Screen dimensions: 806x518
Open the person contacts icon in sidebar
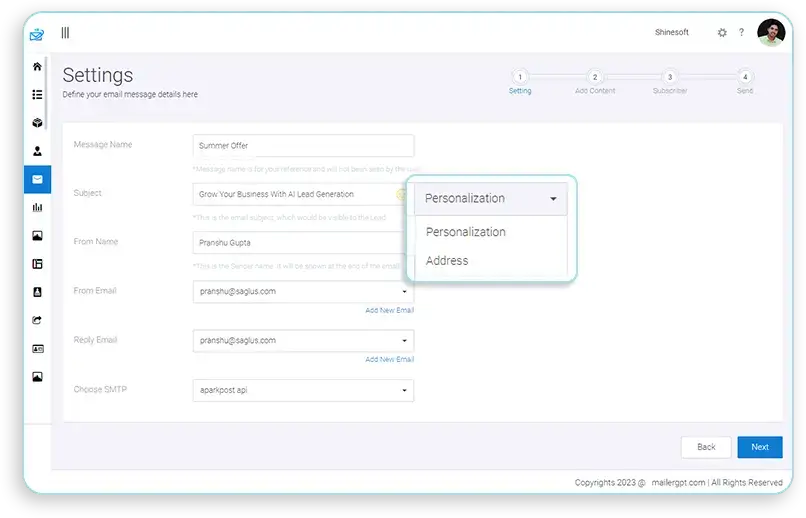37,151
